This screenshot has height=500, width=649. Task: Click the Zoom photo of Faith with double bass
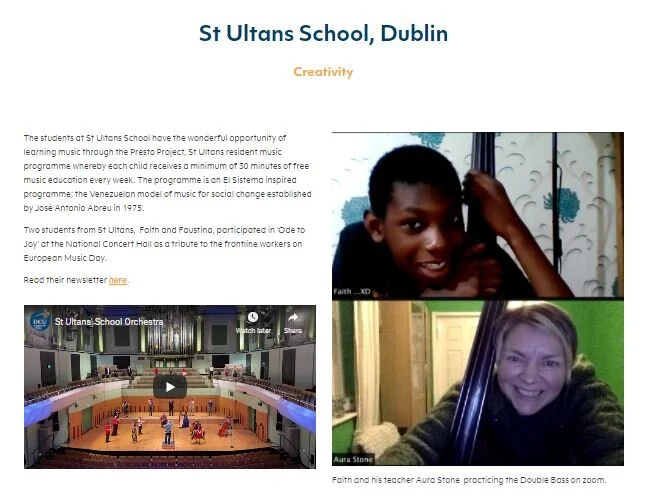coord(478,215)
